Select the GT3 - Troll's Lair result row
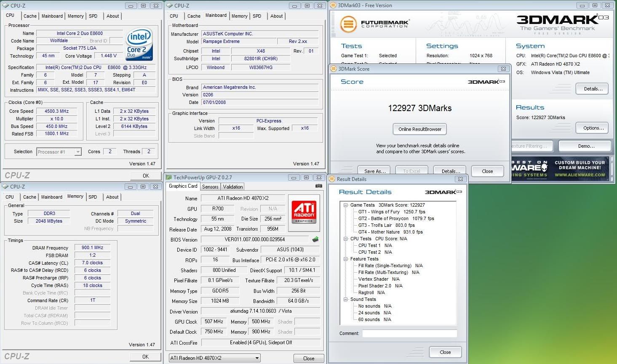617x364 pixels. tap(386, 226)
